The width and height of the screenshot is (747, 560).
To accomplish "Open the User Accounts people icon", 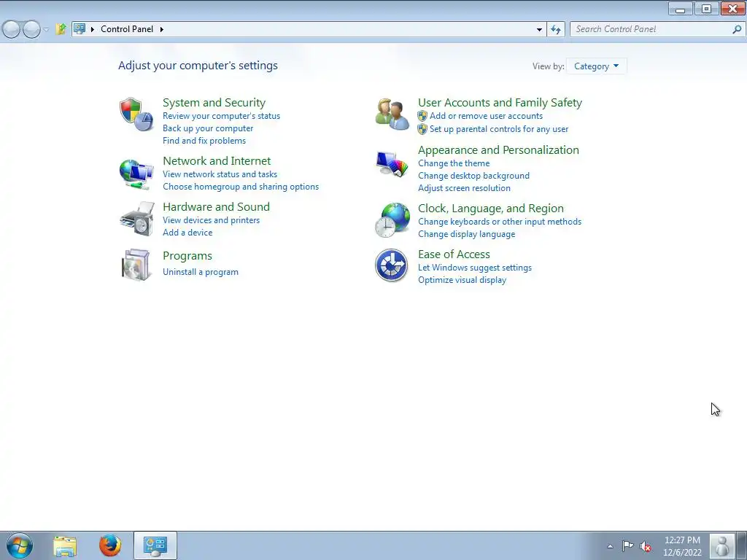I will [x=392, y=114].
